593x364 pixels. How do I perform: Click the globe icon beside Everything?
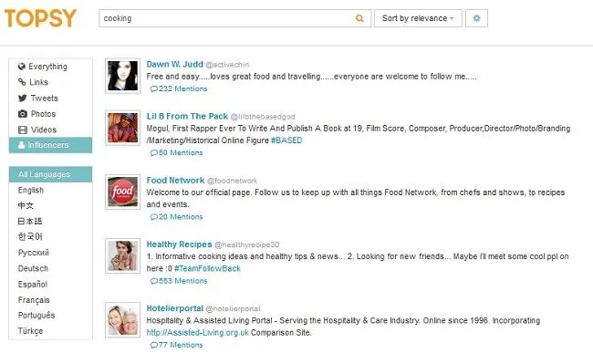pyautogui.click(x=22, y=67)
